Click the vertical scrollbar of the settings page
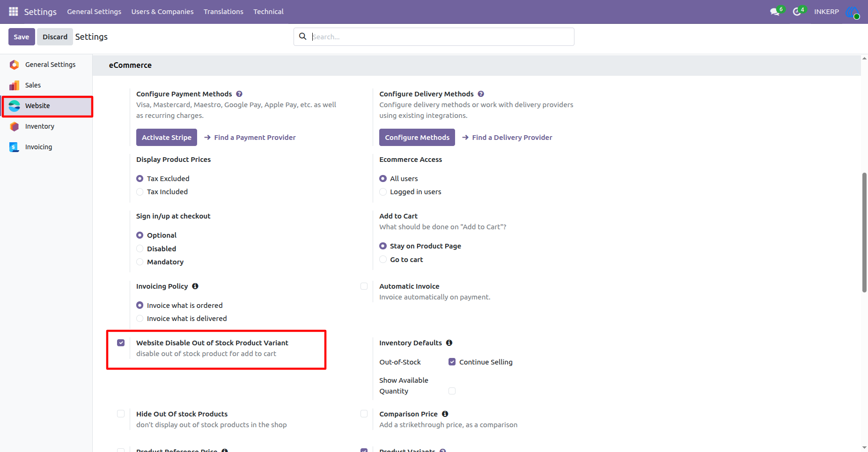This screenshot has width=868, height=452. tap(864, 232)
